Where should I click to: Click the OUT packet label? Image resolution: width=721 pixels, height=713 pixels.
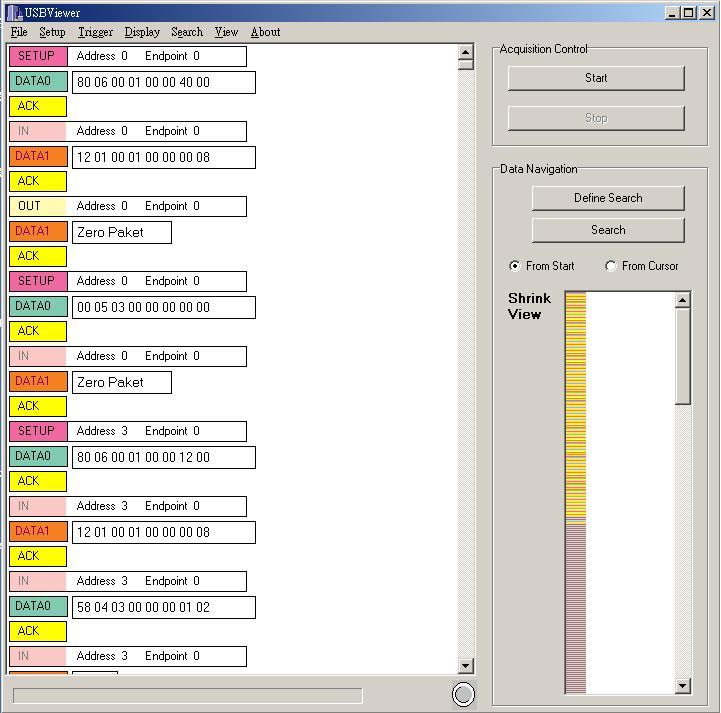(38, 206)
